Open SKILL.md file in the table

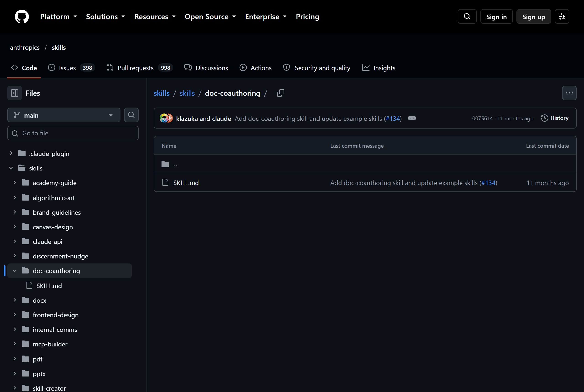[186, 183]
